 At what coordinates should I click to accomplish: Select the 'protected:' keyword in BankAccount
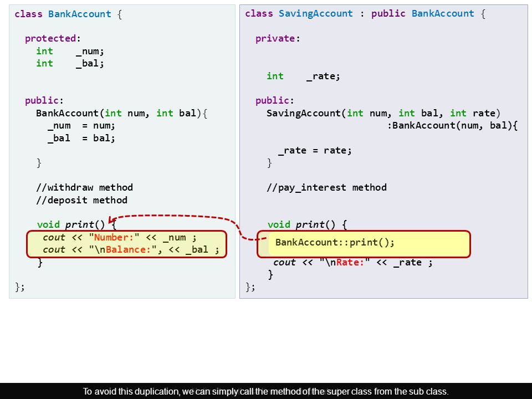pyautogui.click(x=53, y=38)
